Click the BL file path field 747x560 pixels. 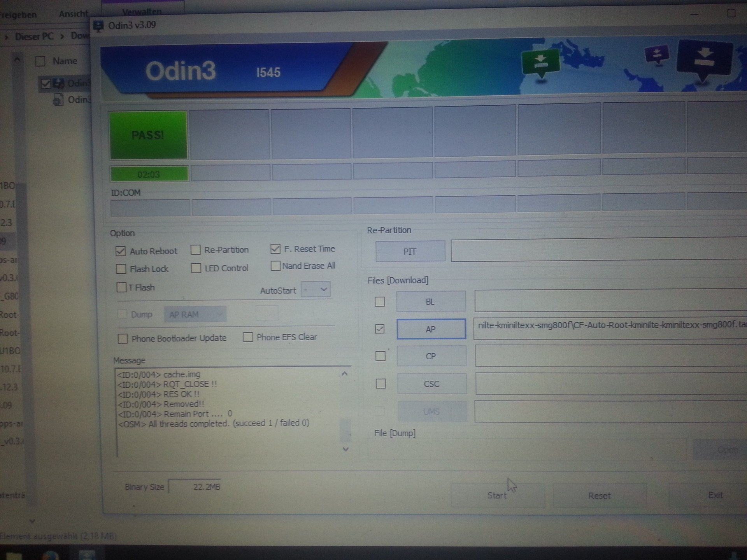(610, 300)
